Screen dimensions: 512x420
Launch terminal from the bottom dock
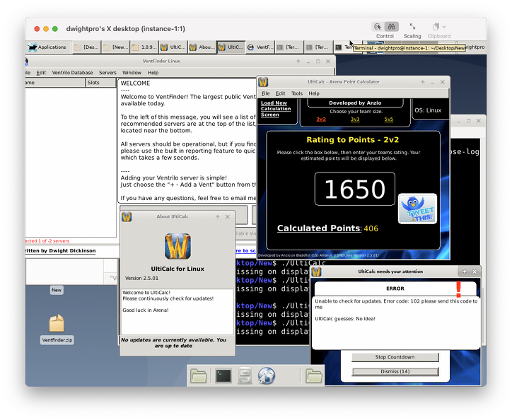coord(223,375)
